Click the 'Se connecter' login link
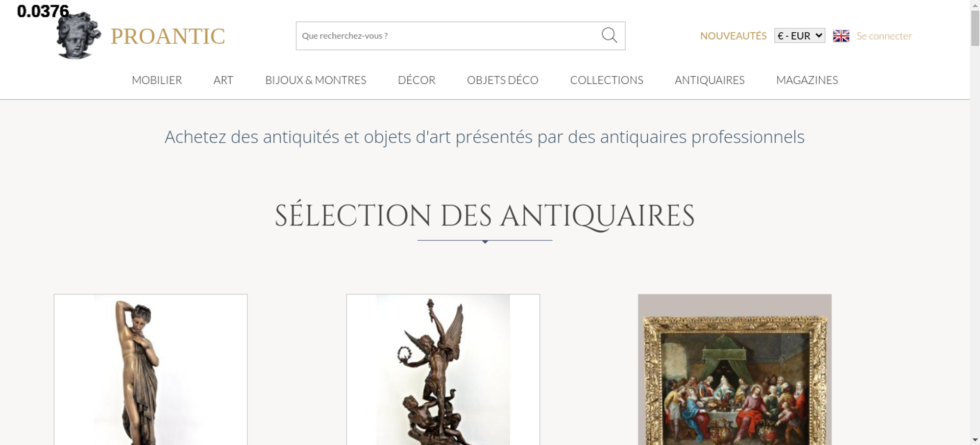 click(x=884, y=36)
